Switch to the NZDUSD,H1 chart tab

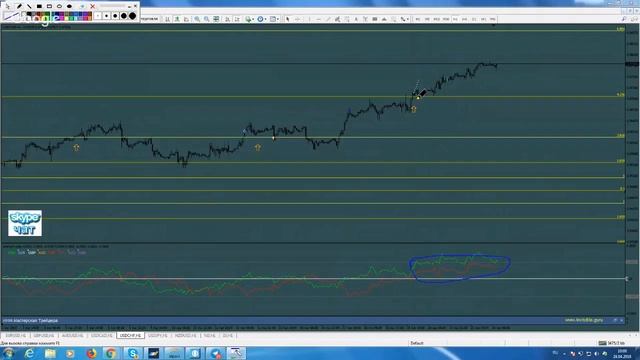point(186,336)
